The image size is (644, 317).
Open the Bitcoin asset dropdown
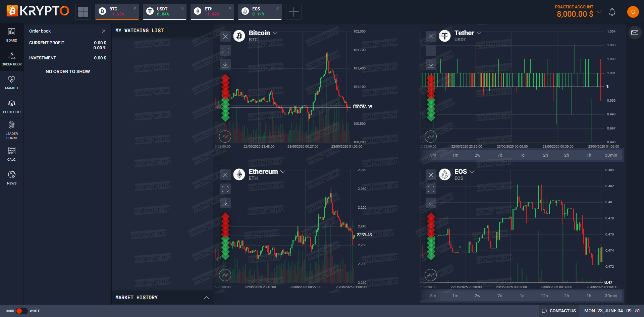275,33
